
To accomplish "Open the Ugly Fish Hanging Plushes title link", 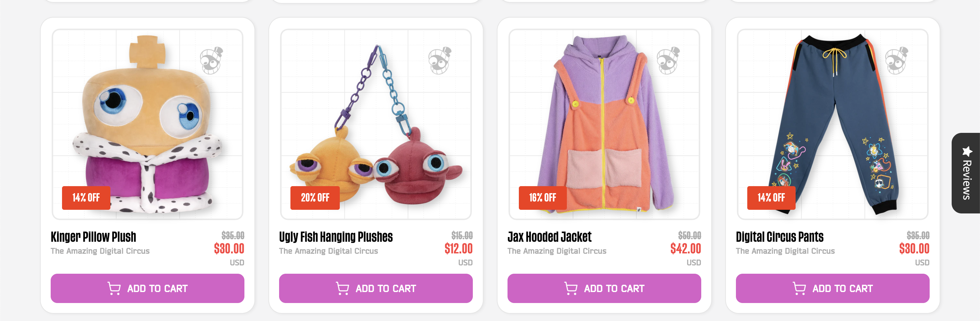I will pos(336,237).
